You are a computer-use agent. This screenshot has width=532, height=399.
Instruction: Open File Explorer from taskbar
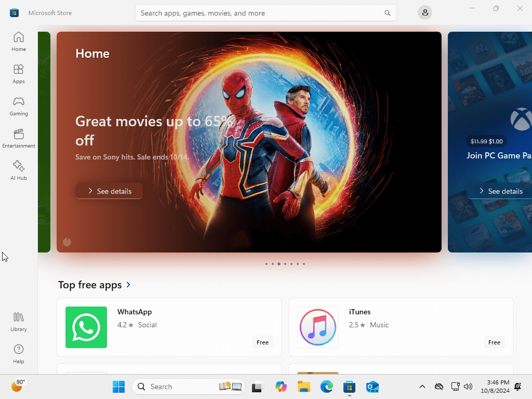click(x=303, y=387)
